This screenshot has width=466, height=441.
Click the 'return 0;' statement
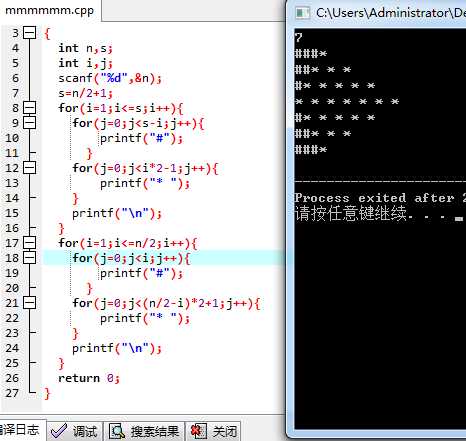click(x=89, y=378)
